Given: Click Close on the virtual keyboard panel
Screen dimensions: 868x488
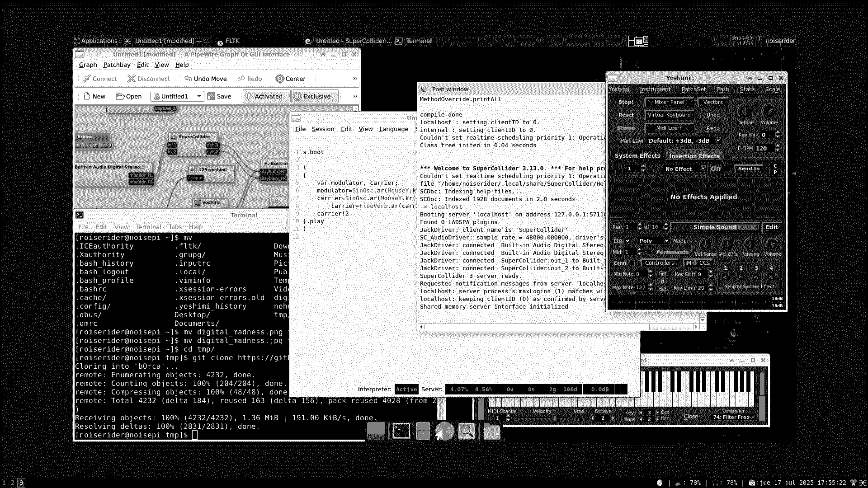Looking at the screenshot, I should 691,417.
